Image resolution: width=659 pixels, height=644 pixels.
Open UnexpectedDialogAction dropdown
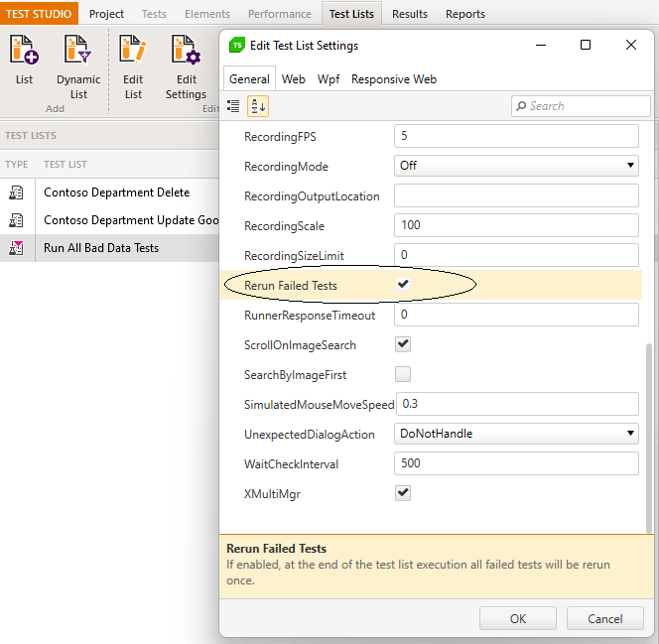coord(516,434)
